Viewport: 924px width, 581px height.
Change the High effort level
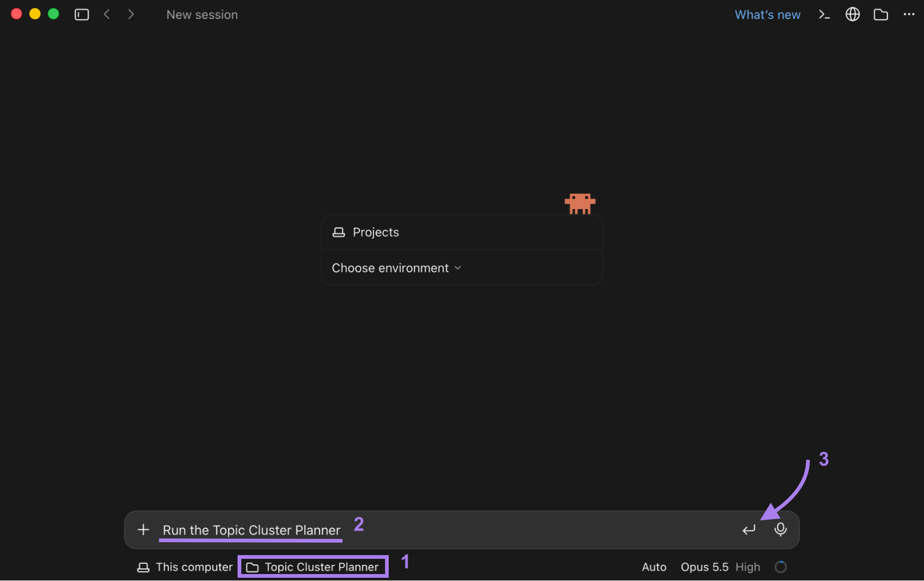click(748, 567)
